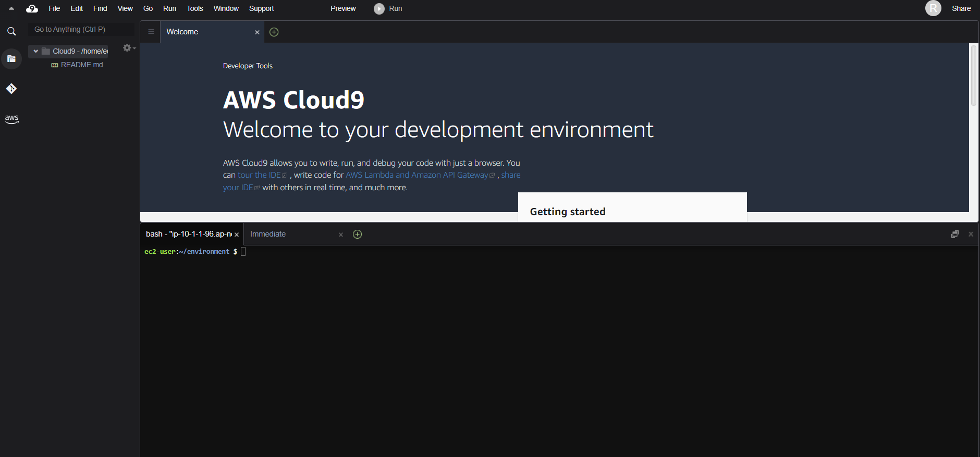Image resolution: width=980 pixels, height=457 pixels.
Task: Add new terminal tab with plus icon
Action: (358, 234)
